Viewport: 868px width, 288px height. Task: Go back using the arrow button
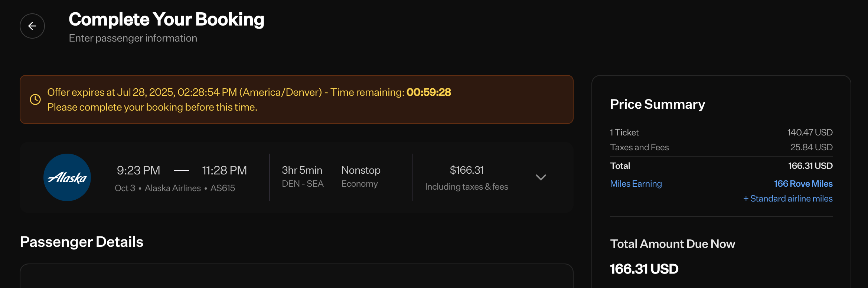click(32, 26)
